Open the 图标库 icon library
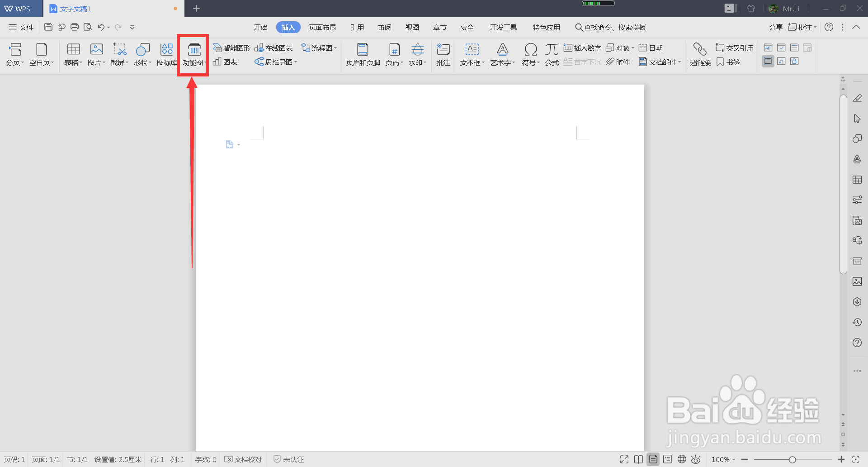 pos(167,54)
